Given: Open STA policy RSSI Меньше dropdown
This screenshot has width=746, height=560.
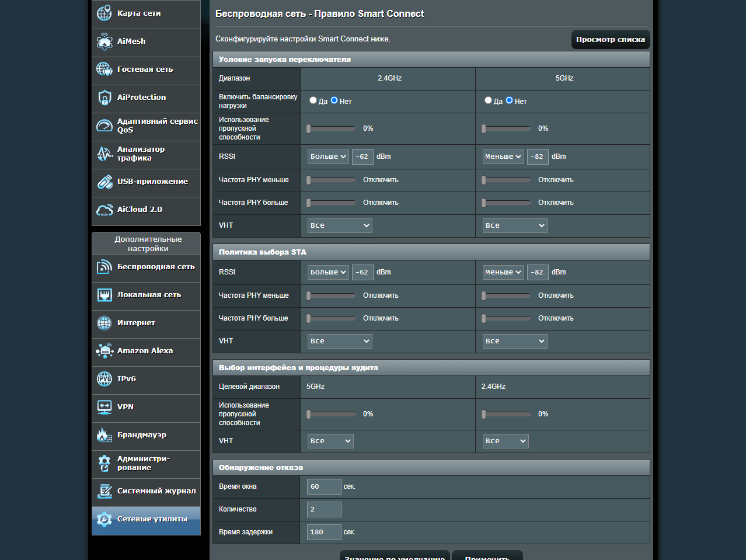Looking at the screenshot, I should [x=503, y=272].
